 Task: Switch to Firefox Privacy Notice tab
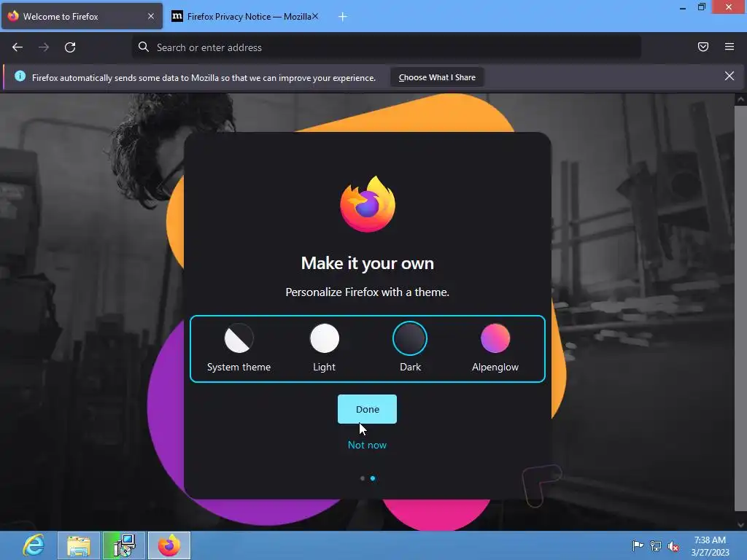pos(245,16)
